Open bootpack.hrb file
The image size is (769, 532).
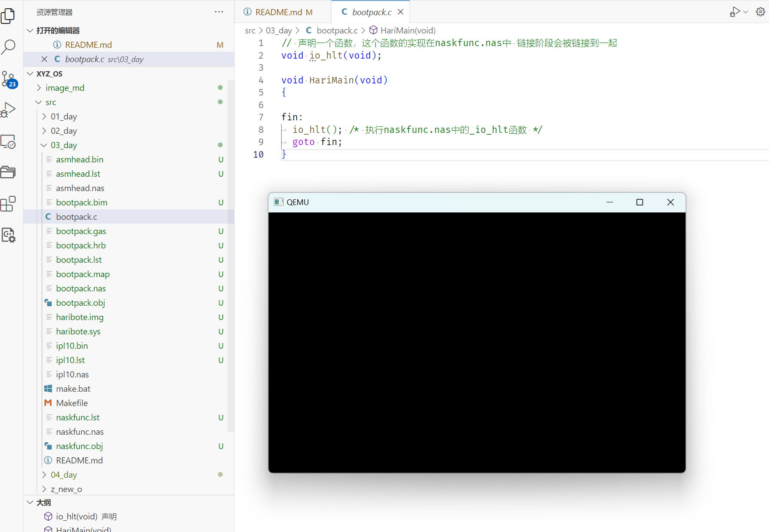tap(81, 245)
